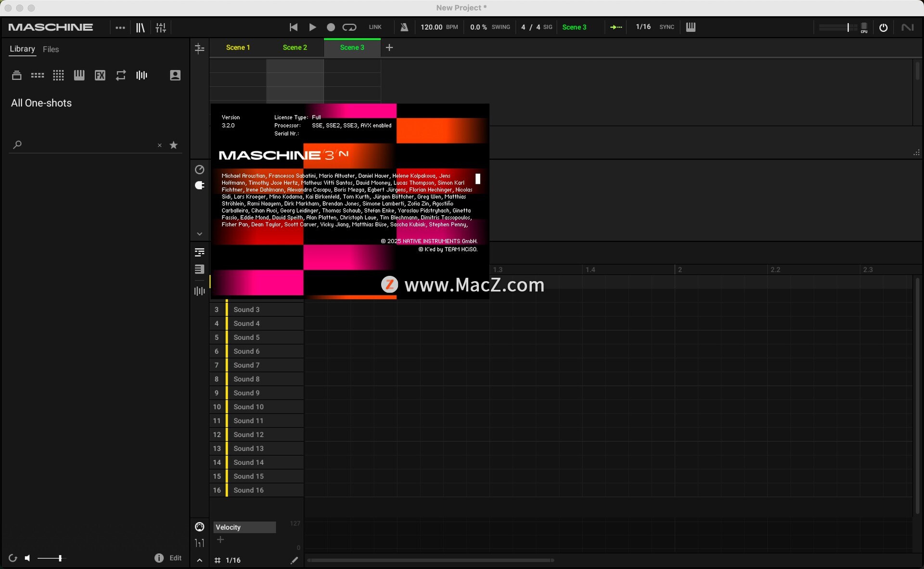
Task: Jump to start with the restart button
Action: [293, 27]
